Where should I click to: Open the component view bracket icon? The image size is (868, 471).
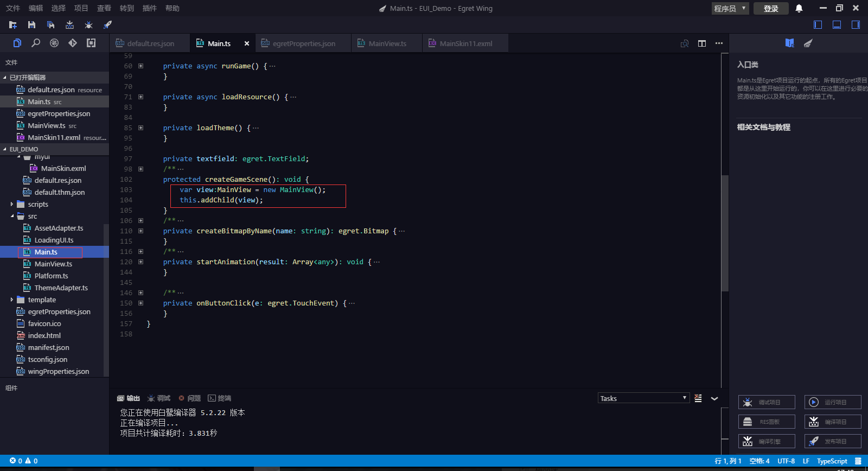(x=91, y=43)
